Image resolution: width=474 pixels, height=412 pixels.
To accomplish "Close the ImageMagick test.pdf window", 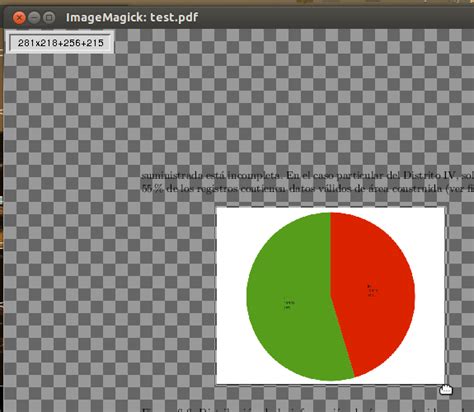I will 19,18.
